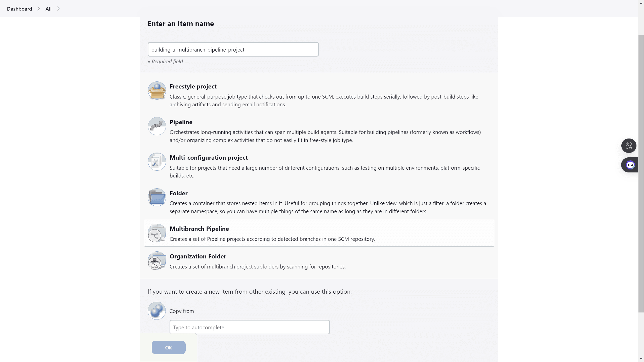Click the Pipeline item type icon
Viewport: 644px width, 362px height.
(156, 126)
